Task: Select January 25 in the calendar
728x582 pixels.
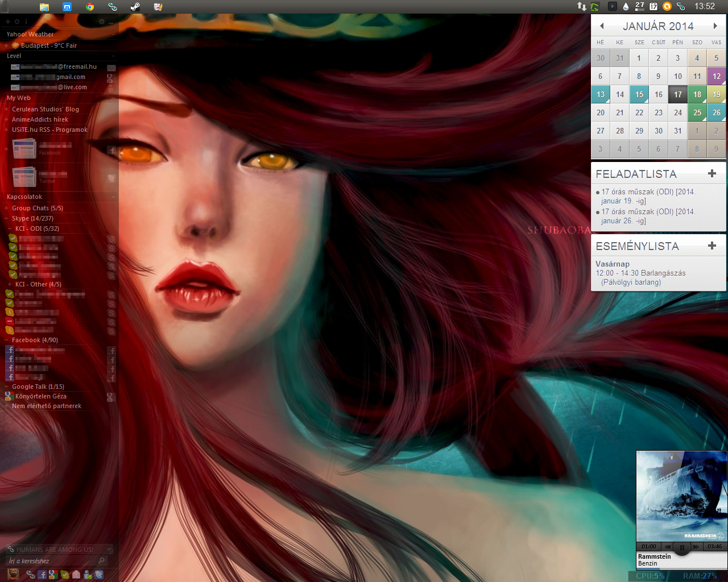Action: click(x=697, y=113)
